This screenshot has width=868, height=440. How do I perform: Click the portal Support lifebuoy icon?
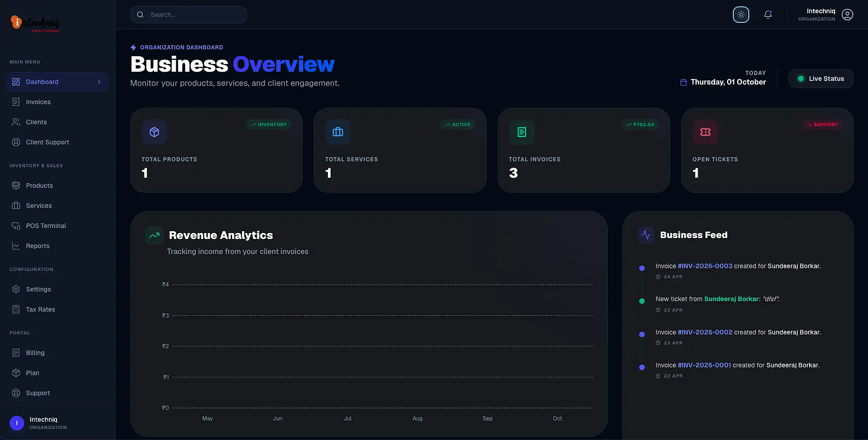(16, 393)
